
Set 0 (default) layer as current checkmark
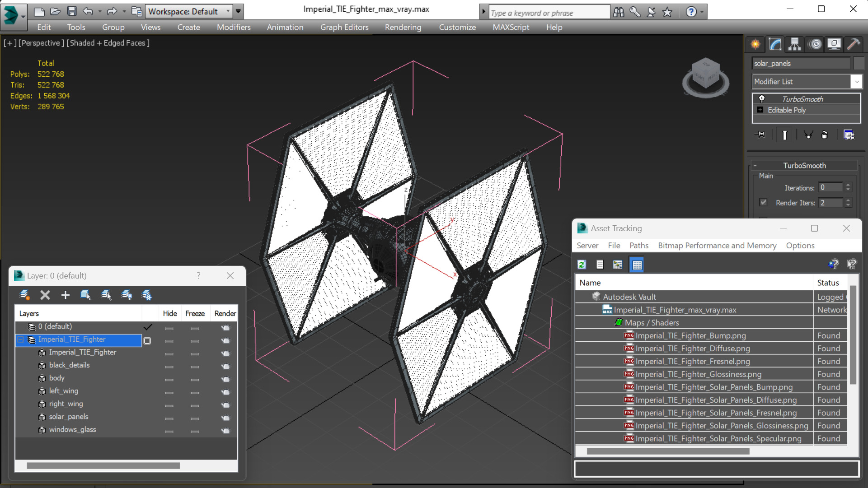coord(148,326)
